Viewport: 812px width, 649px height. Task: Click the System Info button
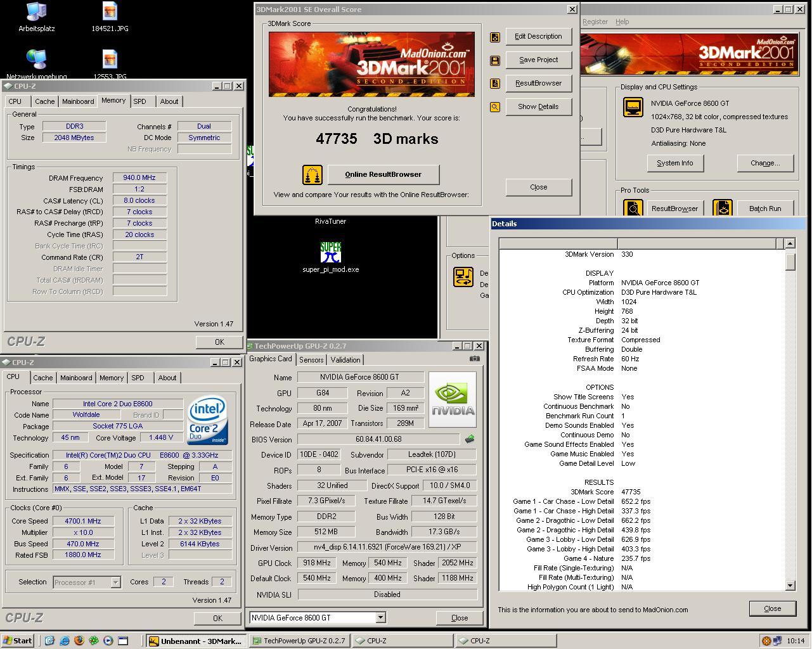pyautogui.click(x=674, y=163)
